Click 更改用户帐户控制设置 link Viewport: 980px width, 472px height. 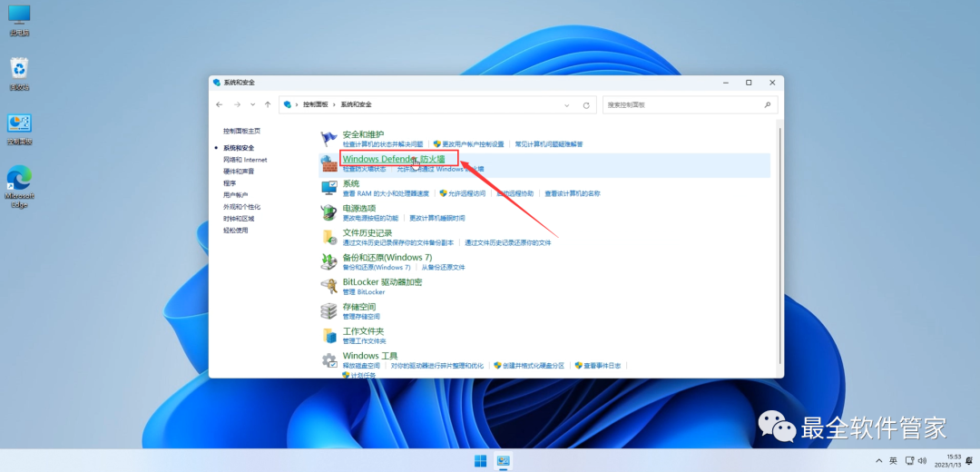[473, 144]
